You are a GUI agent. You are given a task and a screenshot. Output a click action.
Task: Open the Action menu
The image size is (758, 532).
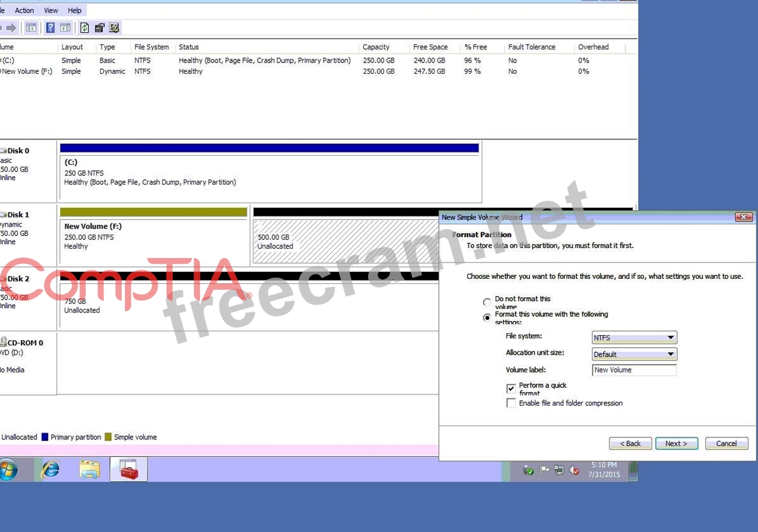25,10
